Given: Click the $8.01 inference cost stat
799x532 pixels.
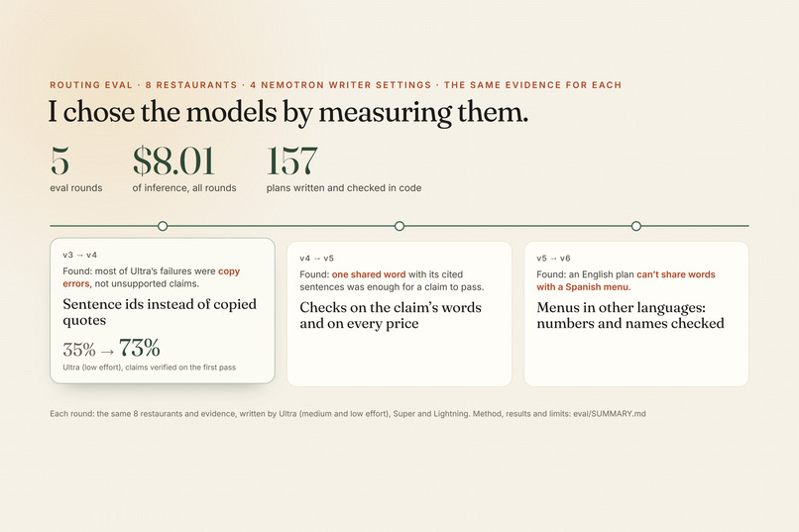Looking at the screenshot, I should pos(173,160).
